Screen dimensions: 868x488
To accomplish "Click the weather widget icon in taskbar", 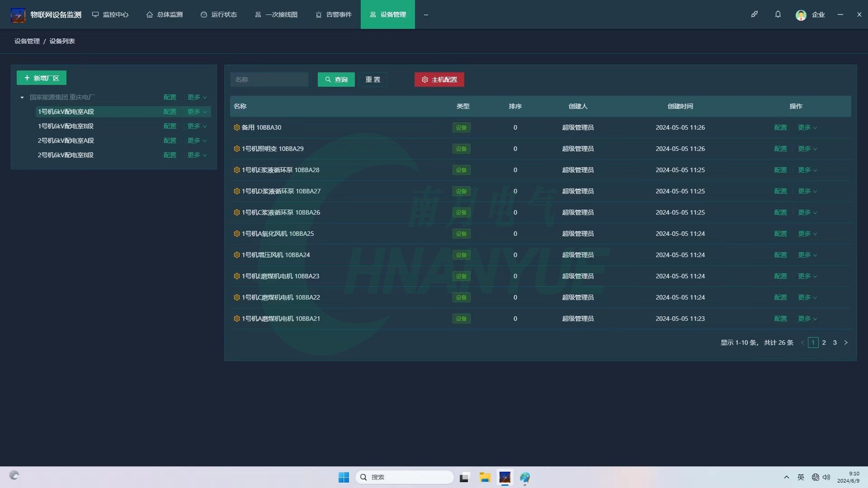I will pos(14,475).
